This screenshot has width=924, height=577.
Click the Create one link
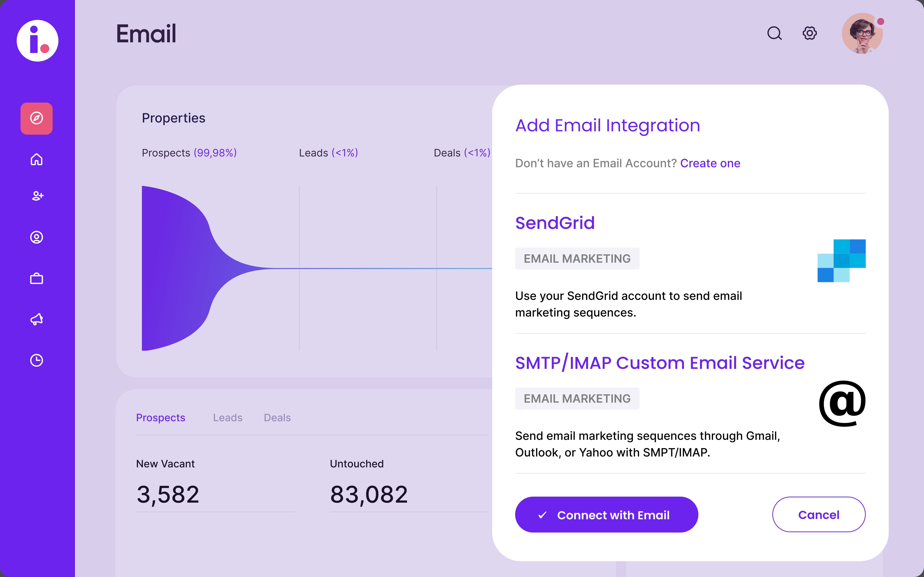[710, 163]
